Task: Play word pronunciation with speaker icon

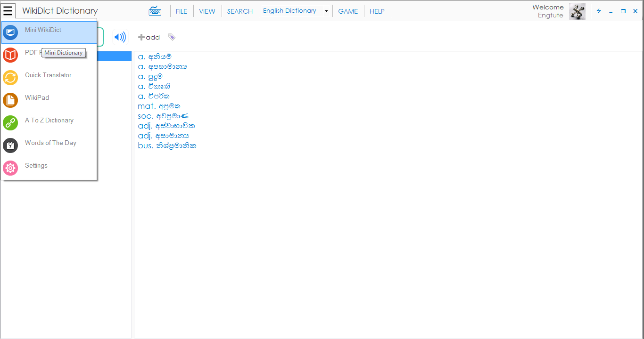Action: 120,37
